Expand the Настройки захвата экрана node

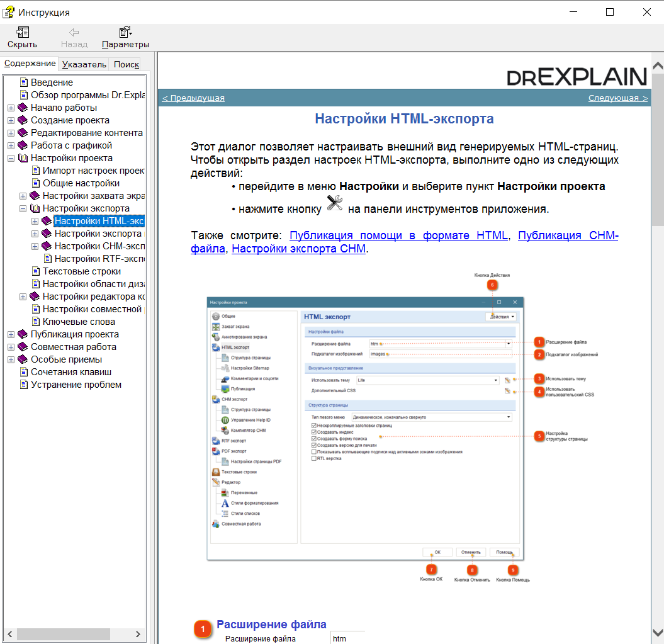pyautogui.click(x=23, y=196)
